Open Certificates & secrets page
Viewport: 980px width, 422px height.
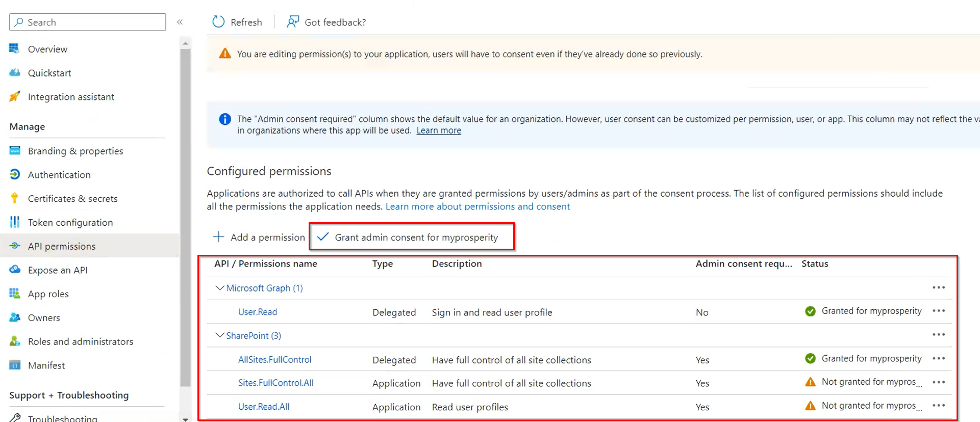72,199
